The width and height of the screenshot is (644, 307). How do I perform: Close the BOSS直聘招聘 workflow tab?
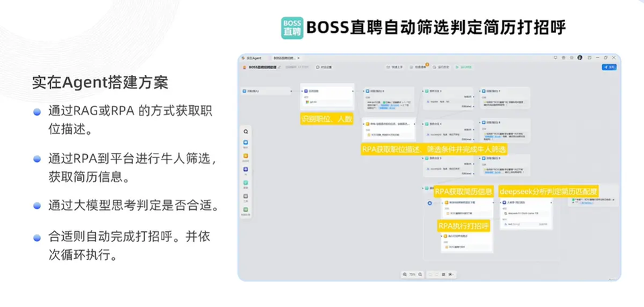[299, 58]
